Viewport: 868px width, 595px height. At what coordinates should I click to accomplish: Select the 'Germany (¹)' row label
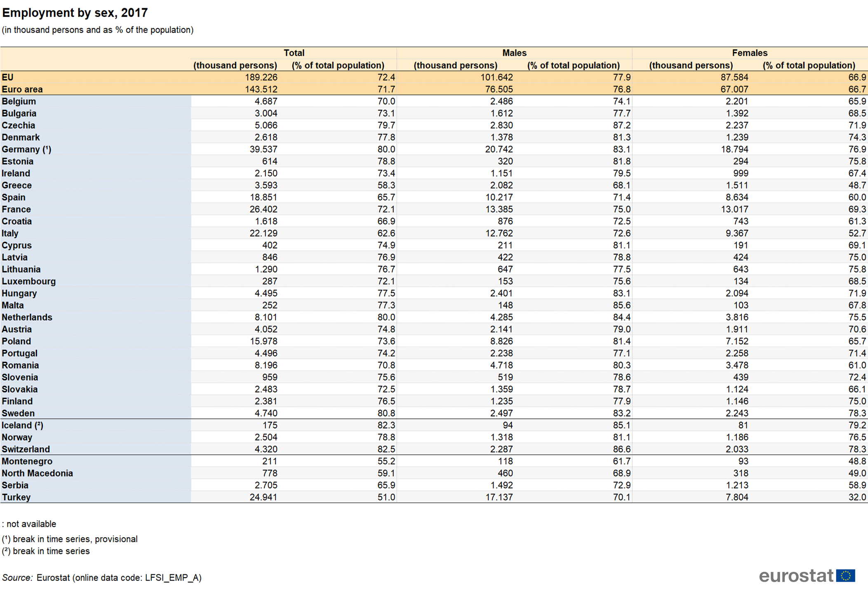[x=26, y=149]
